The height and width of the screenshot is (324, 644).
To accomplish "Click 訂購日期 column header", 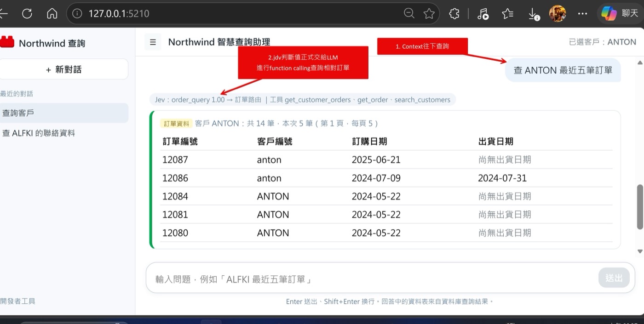I will pyautogui.click(x=369, y=142).
